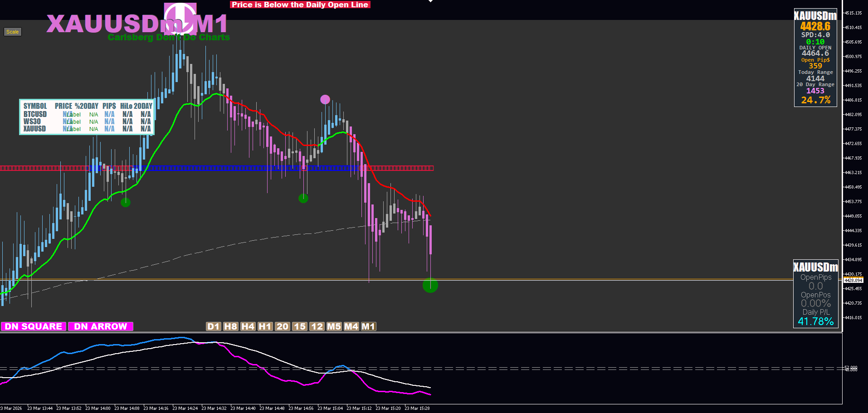This screenshot has height=413, width=868.
Task: Click the large green circle at the latest candle
Action: (x=430, y=285)
